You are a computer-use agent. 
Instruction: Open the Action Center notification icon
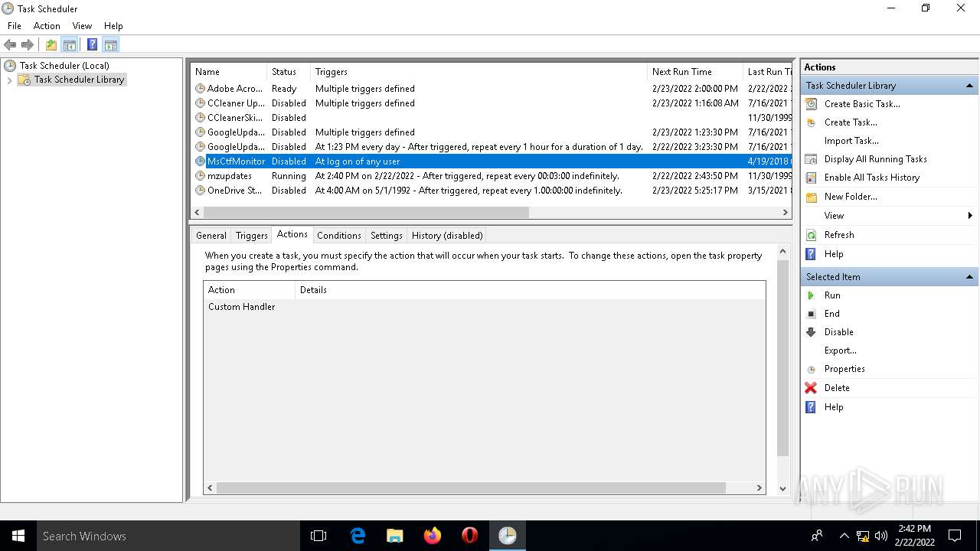coord(955,536)
